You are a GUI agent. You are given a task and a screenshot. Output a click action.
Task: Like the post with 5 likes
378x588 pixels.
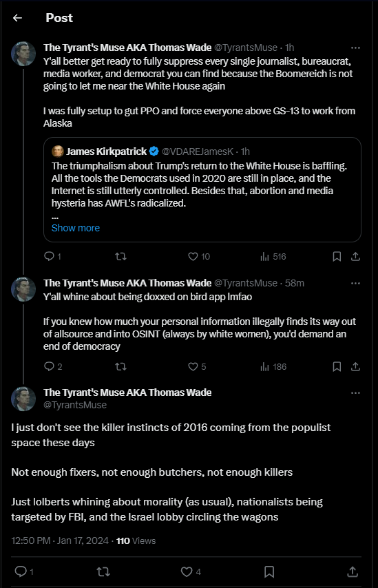pyautogui.click(x=196, y=366)
